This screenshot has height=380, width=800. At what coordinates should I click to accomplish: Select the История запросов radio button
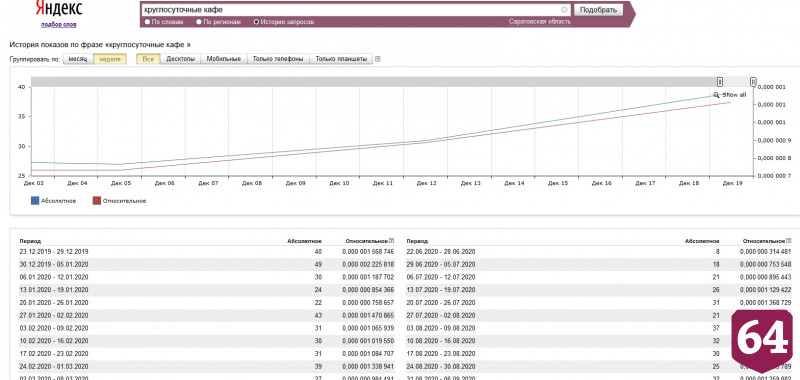[x=257, y=22]
